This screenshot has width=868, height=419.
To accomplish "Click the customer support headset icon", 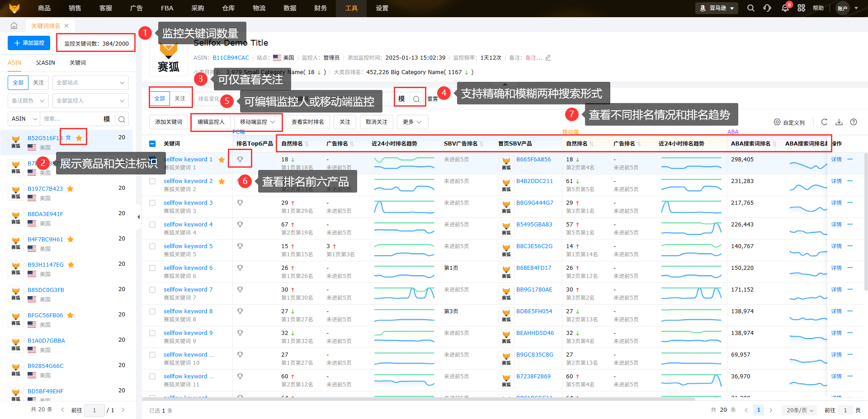I will pos(767,8).
